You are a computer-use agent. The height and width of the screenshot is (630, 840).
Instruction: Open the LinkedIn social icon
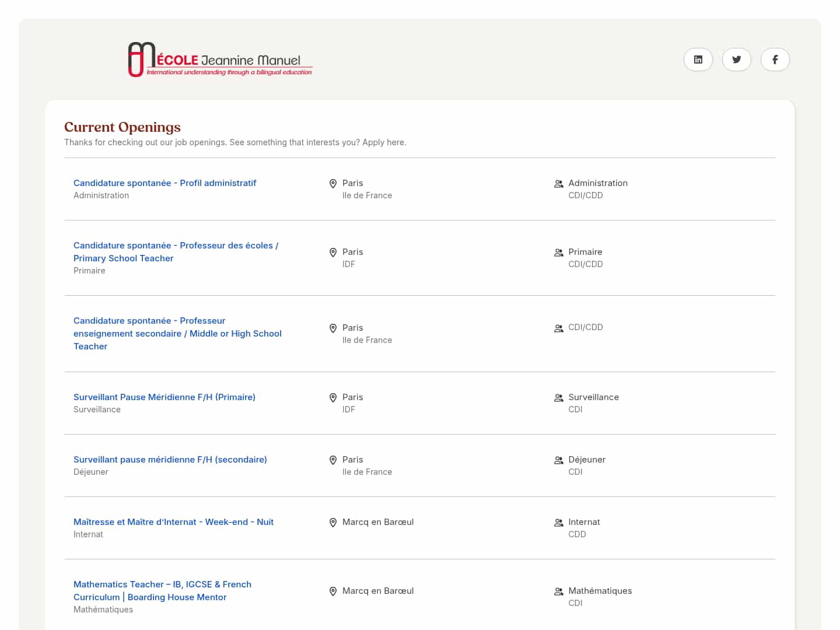(x=698, y=60)
